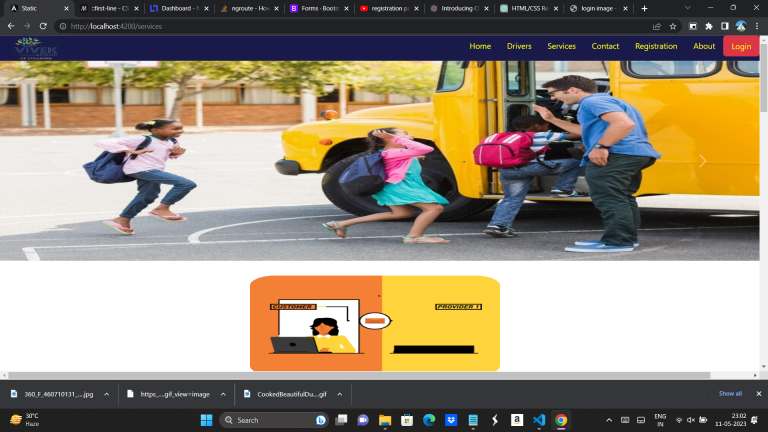The image size is (768, 432).
Task: Click the Vivek logo in navbar
Action: click(x=37, y=47)
